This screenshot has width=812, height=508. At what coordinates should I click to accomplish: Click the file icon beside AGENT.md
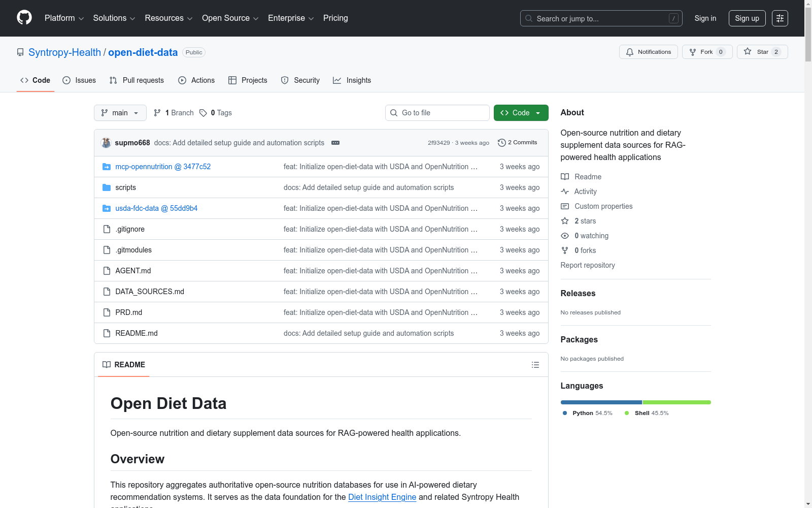107,271
